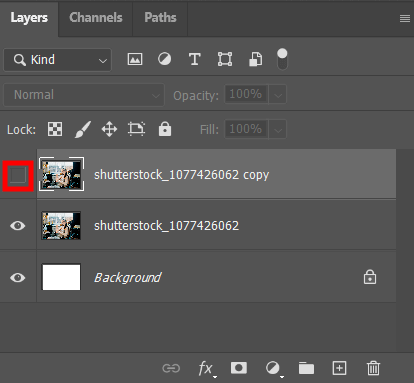Switch to the Channels tab
This screenshot has width=414, height=383.
click(96, 18)
